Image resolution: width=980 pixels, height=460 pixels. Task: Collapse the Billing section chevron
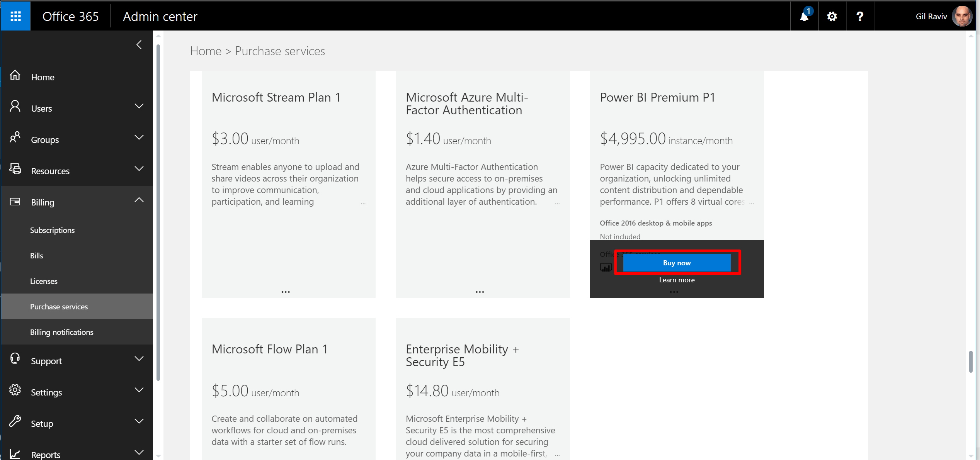(139, 200)
